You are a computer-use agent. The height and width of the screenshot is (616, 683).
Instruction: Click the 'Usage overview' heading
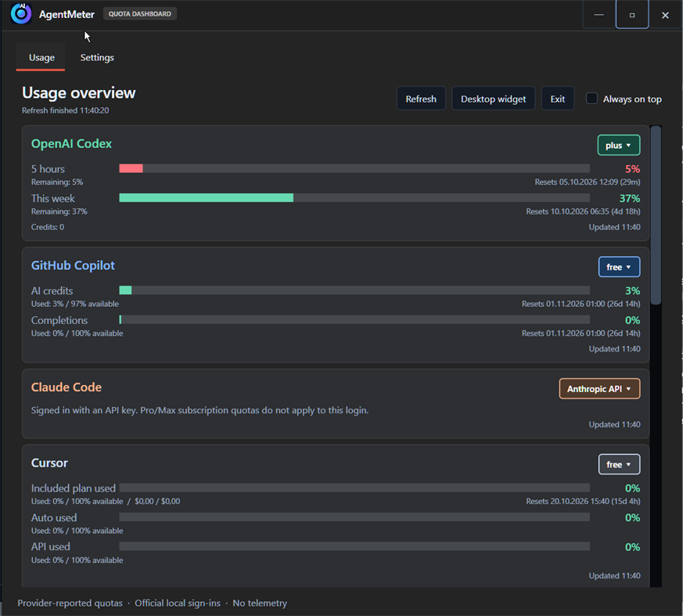coord(79,93)
